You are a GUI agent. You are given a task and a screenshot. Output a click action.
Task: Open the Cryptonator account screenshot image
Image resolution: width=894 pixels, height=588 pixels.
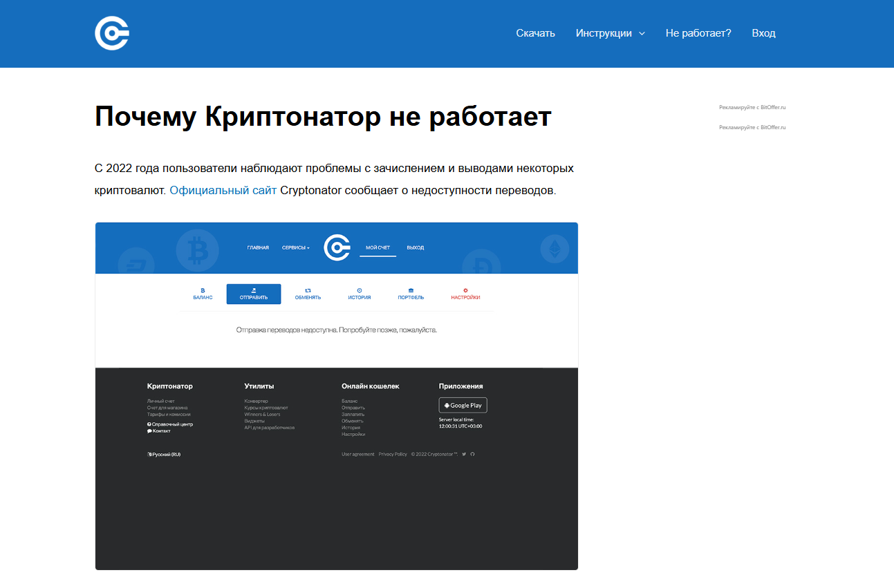coord(336,396)
